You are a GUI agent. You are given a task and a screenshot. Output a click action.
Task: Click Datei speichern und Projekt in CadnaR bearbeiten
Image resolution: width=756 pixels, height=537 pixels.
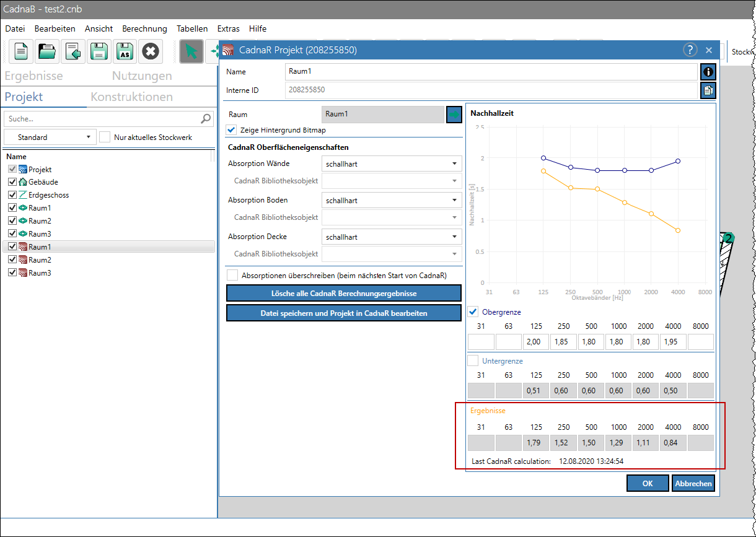344,313
